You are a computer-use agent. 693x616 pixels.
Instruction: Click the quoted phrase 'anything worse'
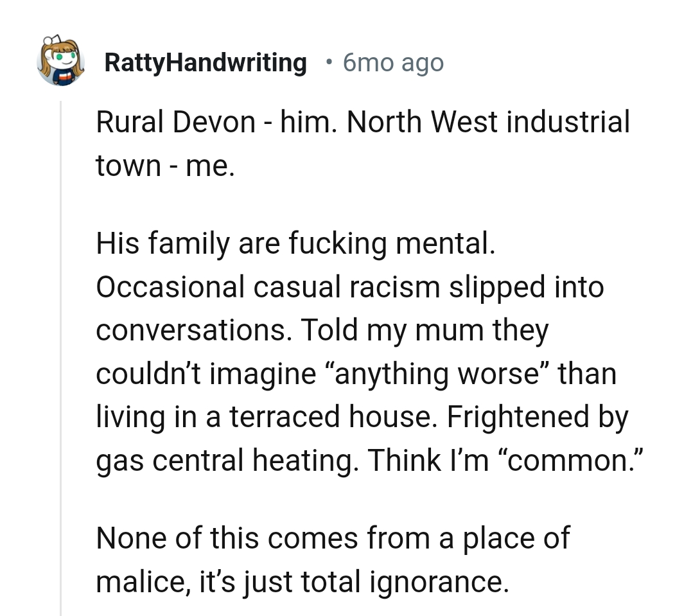[x=437, y=373]
